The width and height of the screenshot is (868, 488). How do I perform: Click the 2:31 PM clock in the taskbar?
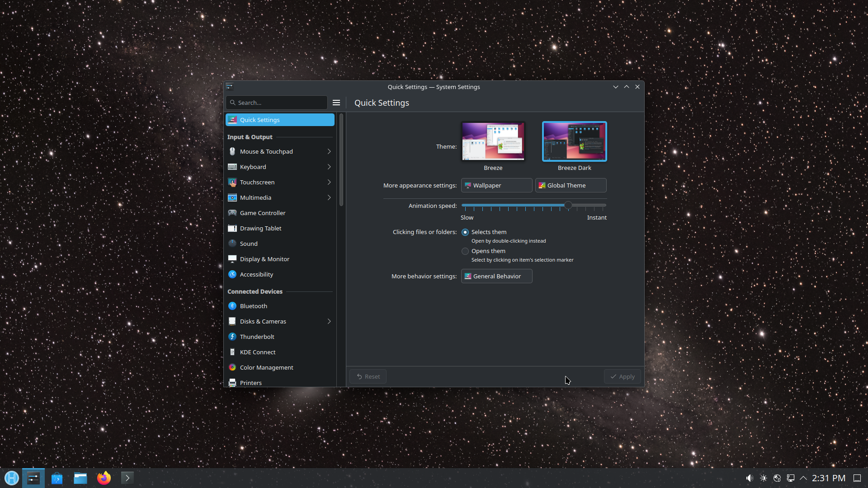tap(828, 478)
